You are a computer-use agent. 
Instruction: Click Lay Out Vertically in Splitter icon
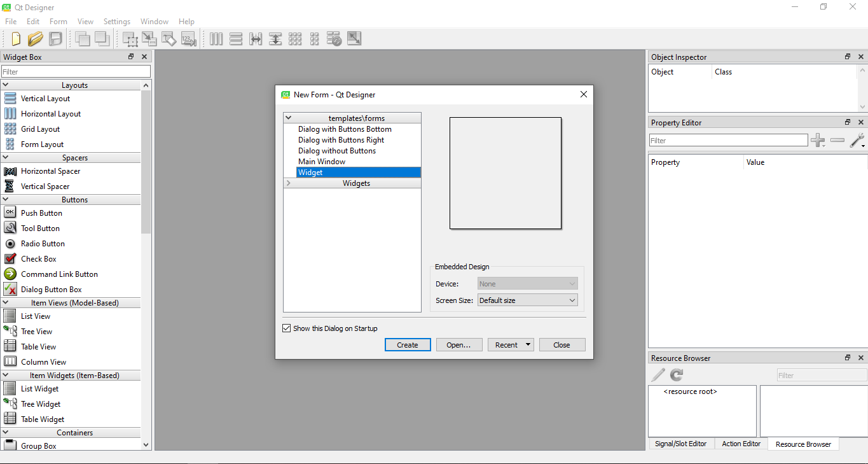(x=275, y=39)
